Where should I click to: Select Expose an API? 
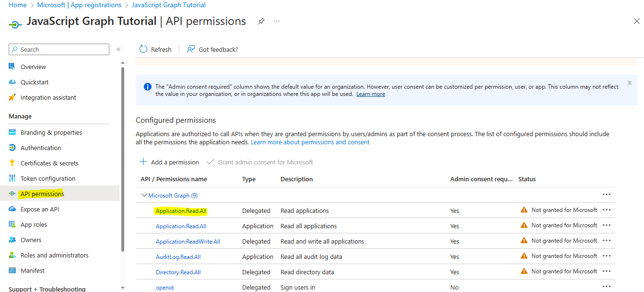[40, 209]
